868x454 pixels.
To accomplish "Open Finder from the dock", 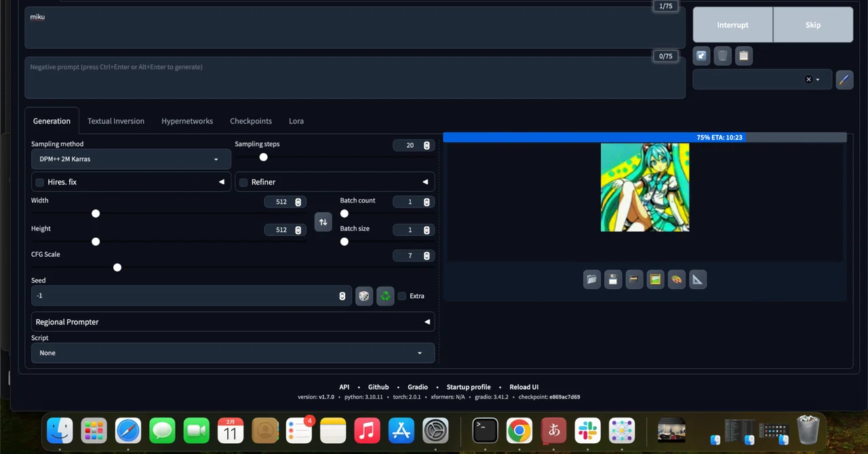I will (x=60, y=430).
